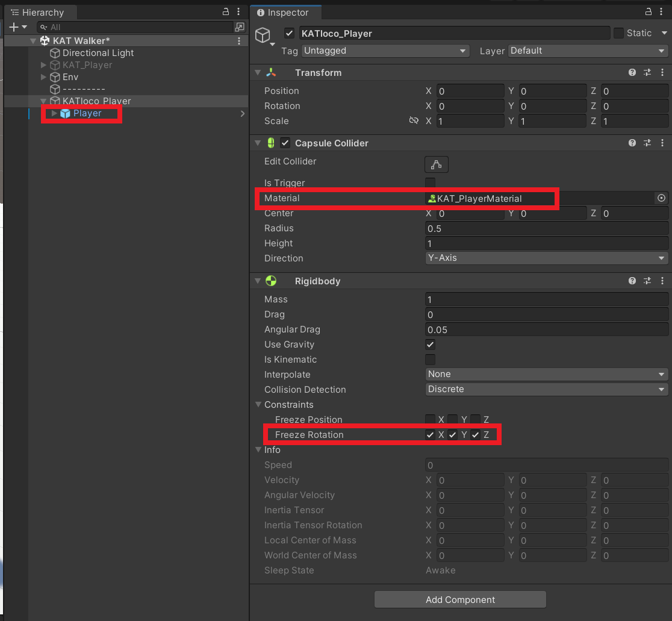Click the Directional Light object icon

coord(55,53)
